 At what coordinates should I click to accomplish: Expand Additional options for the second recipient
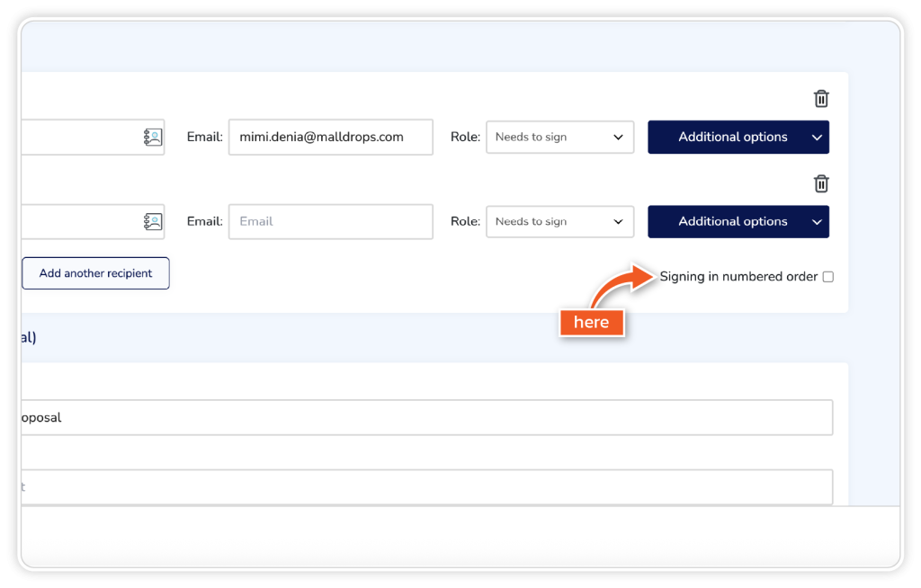(738, 221)
